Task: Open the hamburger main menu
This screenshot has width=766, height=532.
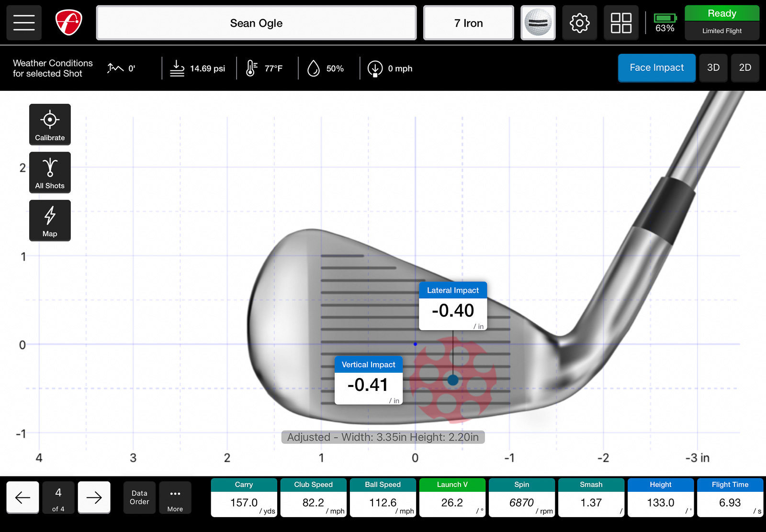Action: (x=24, y=22)
